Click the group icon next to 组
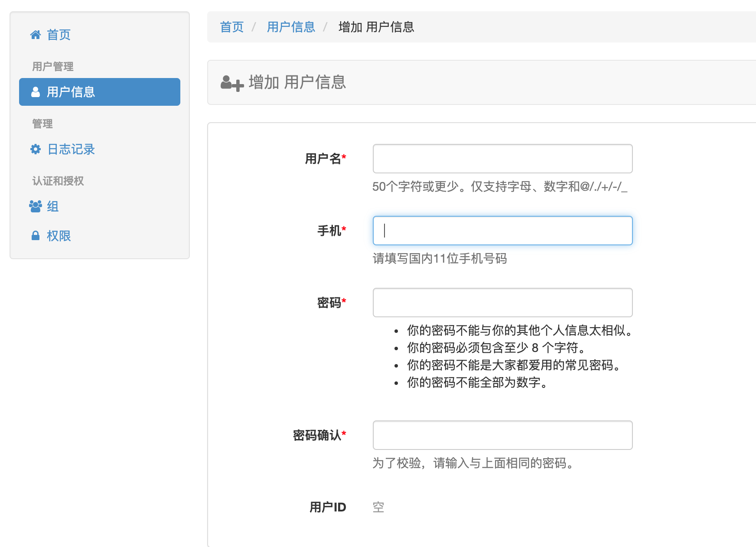756x547 pixels. (36, 206)
